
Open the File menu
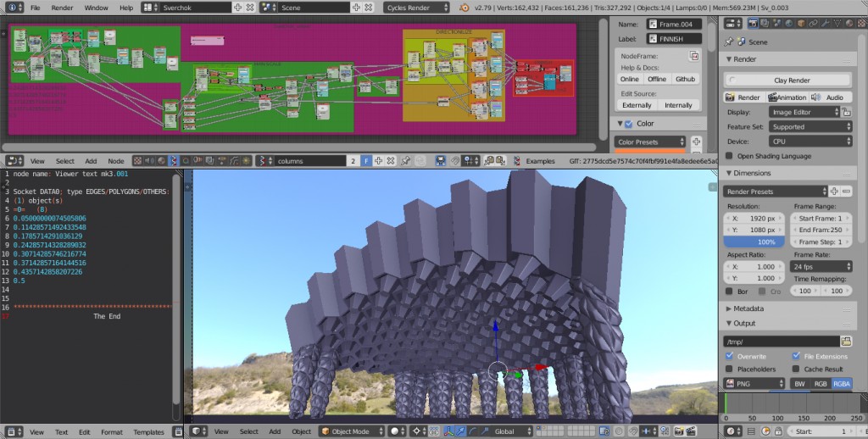coord(35,8)
